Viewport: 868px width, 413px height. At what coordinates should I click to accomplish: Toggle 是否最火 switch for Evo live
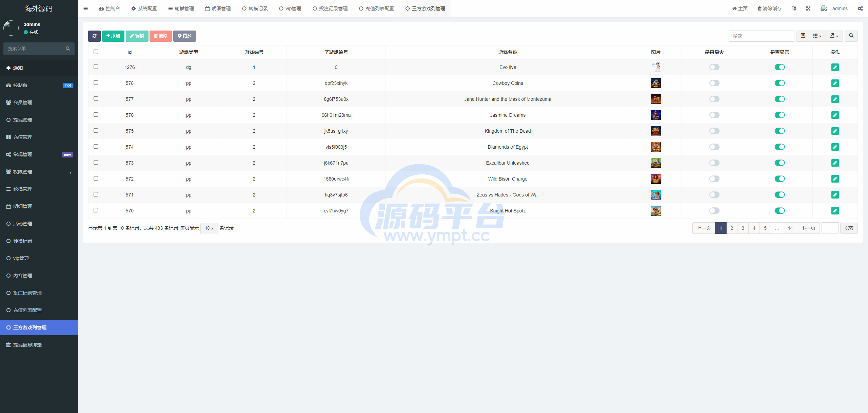pos(714,67)
